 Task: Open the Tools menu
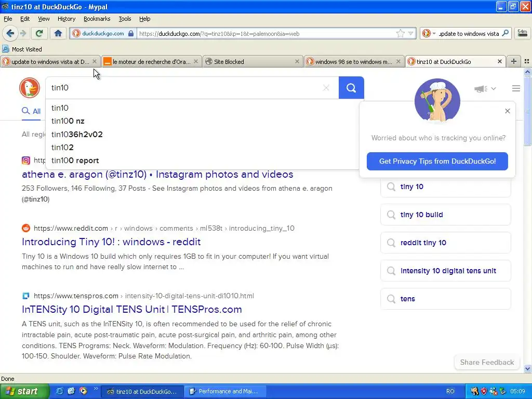pos(125,19)
